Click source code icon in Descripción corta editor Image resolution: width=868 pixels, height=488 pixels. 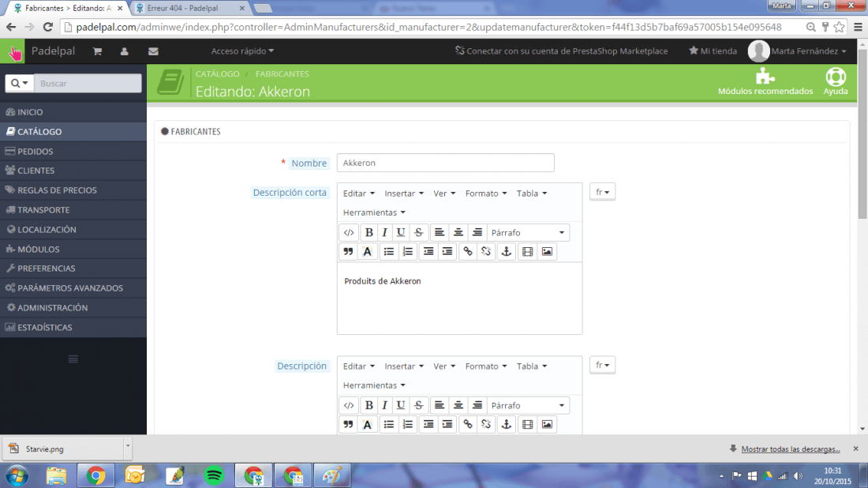pos(348,233)
